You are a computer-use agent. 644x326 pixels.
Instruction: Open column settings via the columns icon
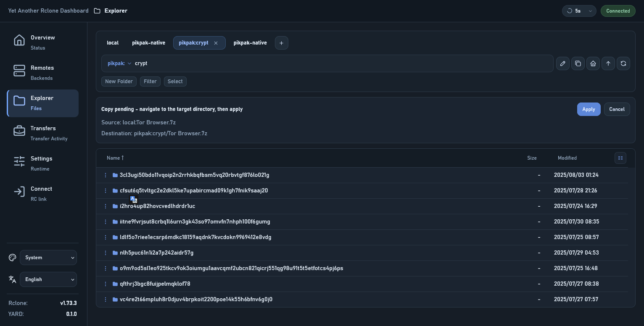(620, 158)
